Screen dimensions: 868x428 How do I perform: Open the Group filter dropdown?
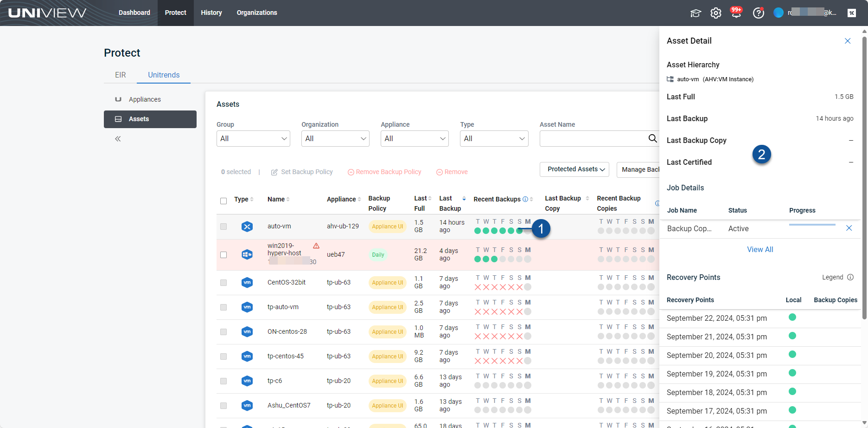coord(253,138)
